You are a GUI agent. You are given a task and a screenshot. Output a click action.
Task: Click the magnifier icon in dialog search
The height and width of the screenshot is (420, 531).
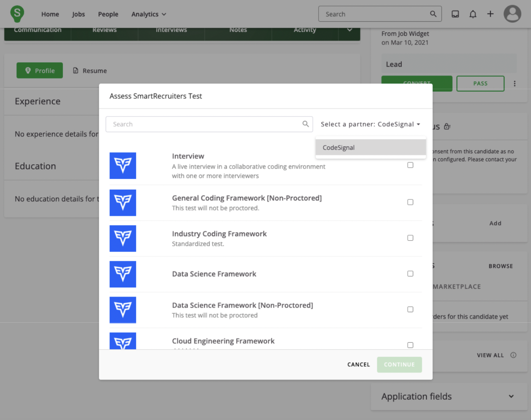pyautogui.click(x=306, y=124)
